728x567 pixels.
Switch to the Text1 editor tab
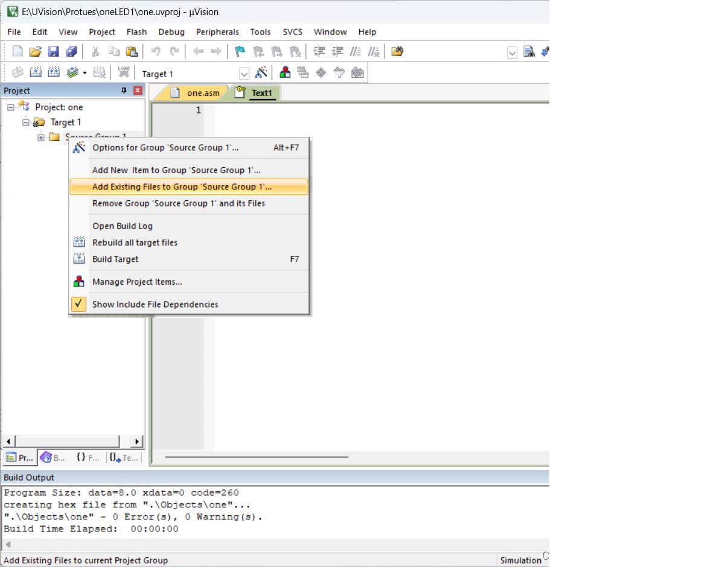pos(255,93)
